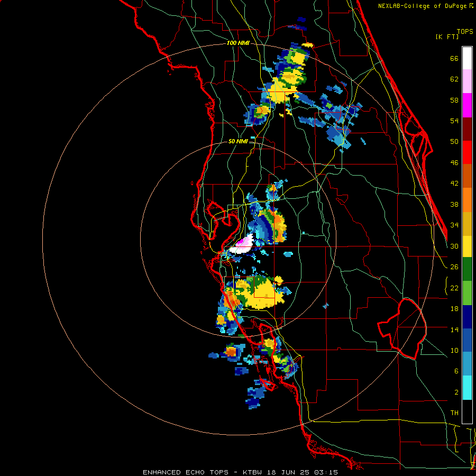Click the cyan 2 kft legend swatch
476x476 pixels.
coord(467,388)
